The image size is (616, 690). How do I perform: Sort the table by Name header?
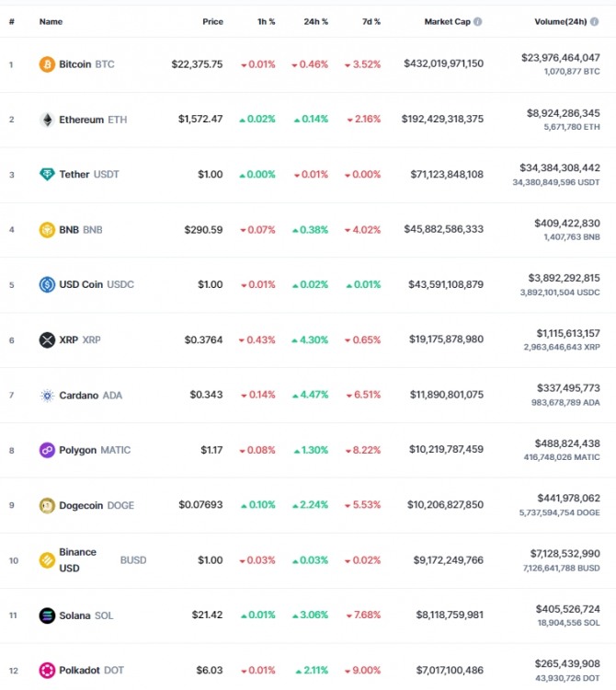[51, 21]
